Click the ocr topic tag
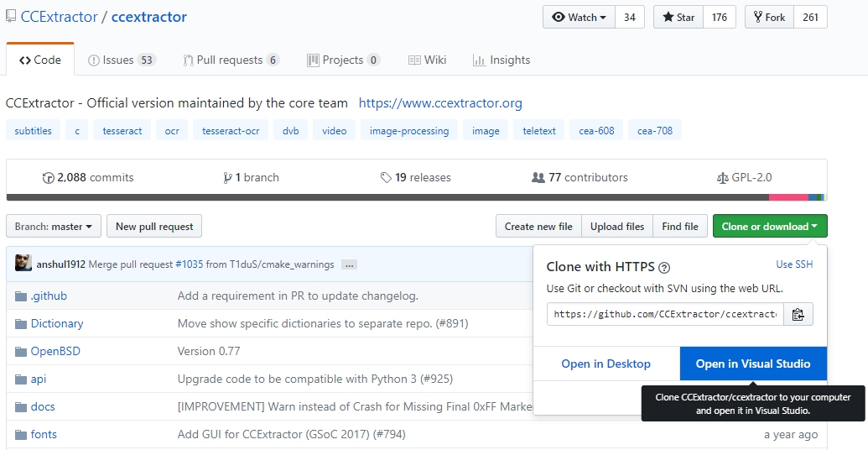Viewport: 868px width, 450px height. [172, 131]
